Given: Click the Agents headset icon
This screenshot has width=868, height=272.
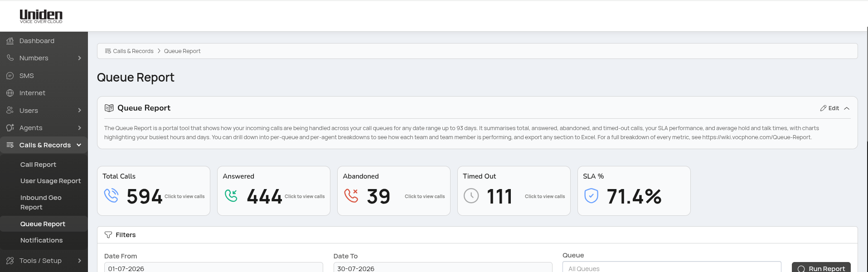Looking at the screenshot, I should point(10,128).
